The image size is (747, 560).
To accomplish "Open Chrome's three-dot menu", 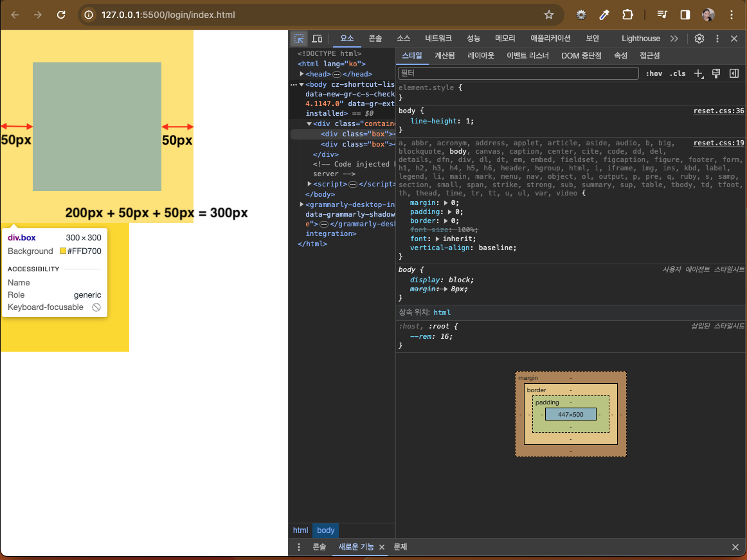I will click(x=732, y=15).
